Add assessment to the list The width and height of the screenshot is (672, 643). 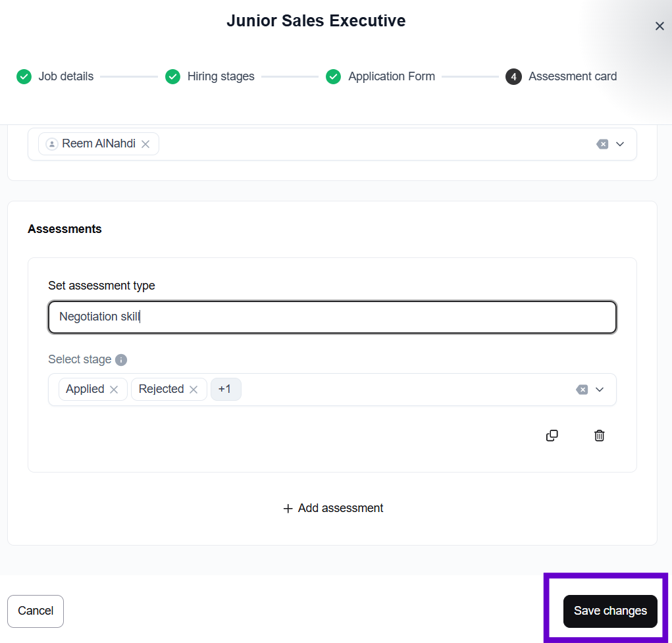click(333, 508)
